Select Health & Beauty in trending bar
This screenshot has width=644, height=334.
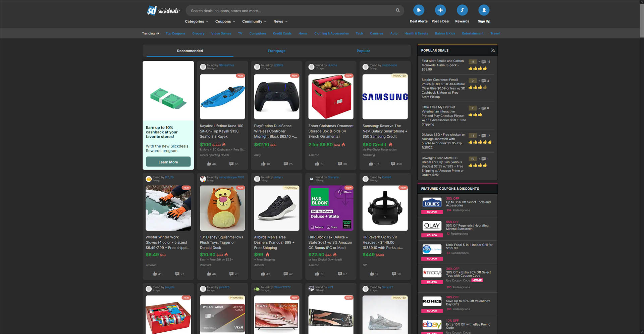point(416,34)
